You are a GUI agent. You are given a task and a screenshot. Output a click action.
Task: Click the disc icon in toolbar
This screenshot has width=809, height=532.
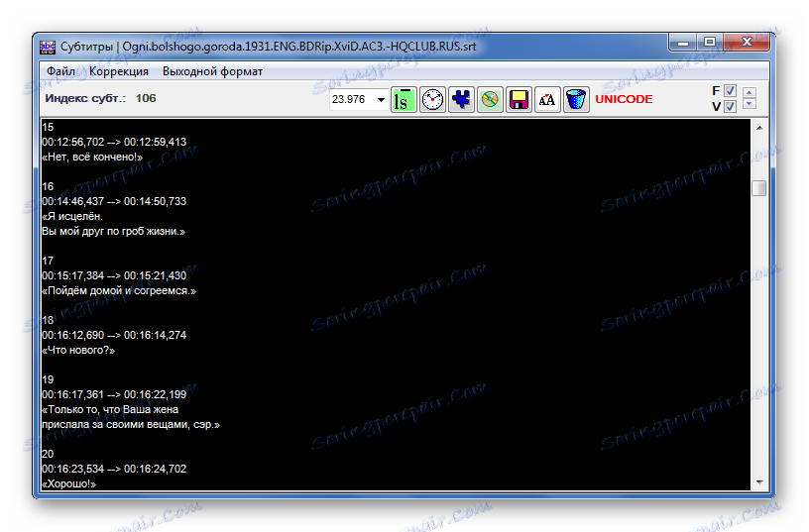490,99
